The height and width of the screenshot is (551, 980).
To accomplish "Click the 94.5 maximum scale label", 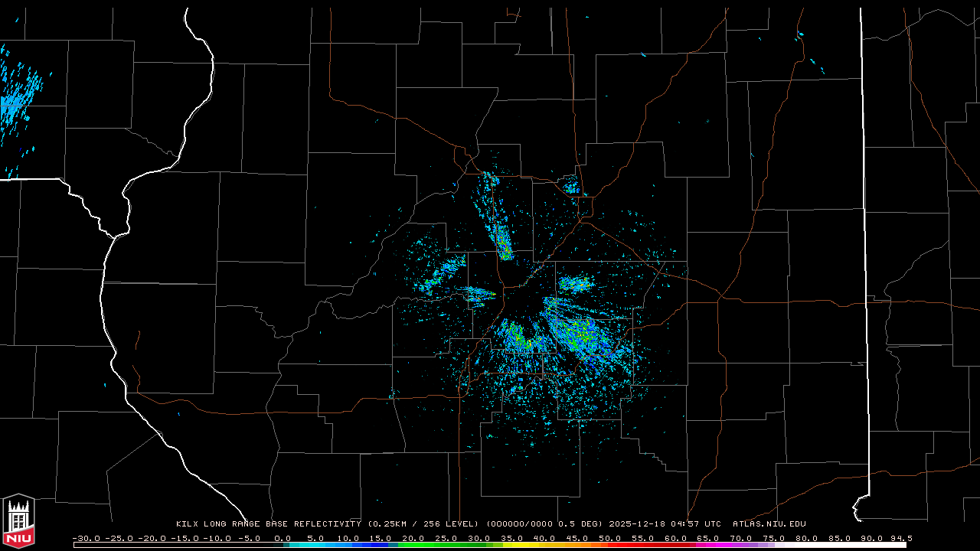I will pos(900,538).
